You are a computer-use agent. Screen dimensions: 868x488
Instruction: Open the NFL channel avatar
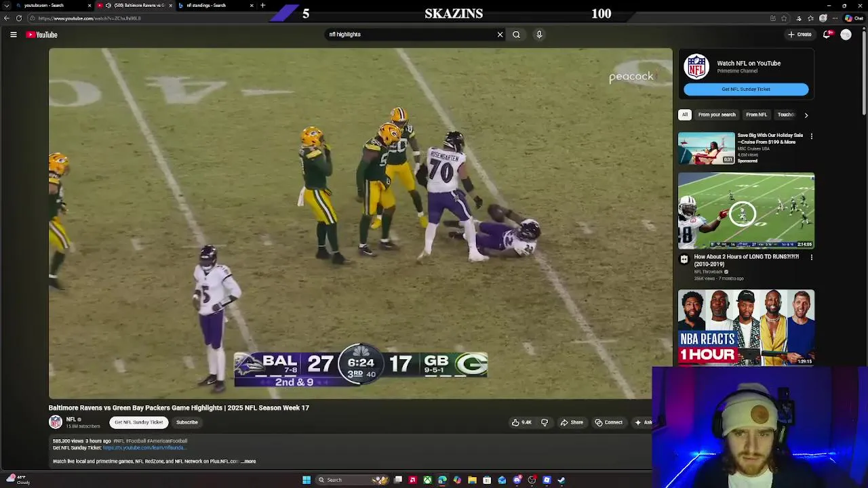pyautogui.click(x=56, y=422)
